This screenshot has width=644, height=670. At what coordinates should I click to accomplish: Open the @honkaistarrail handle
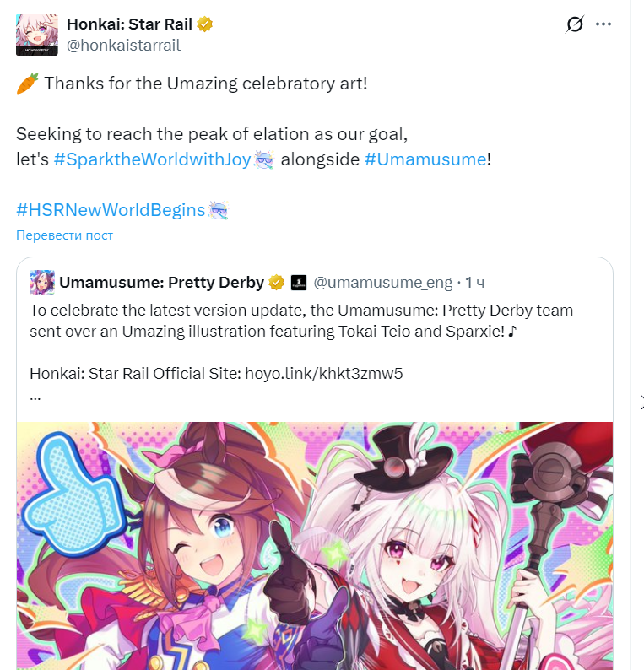pos(123,46)
